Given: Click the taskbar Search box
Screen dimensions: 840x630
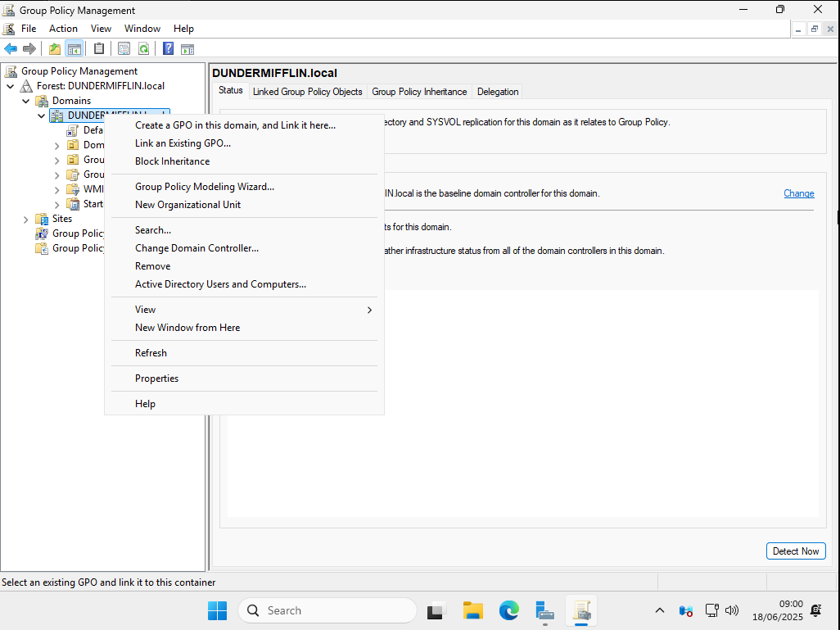Looking at the screenshot, I should (x=327, y=610).
